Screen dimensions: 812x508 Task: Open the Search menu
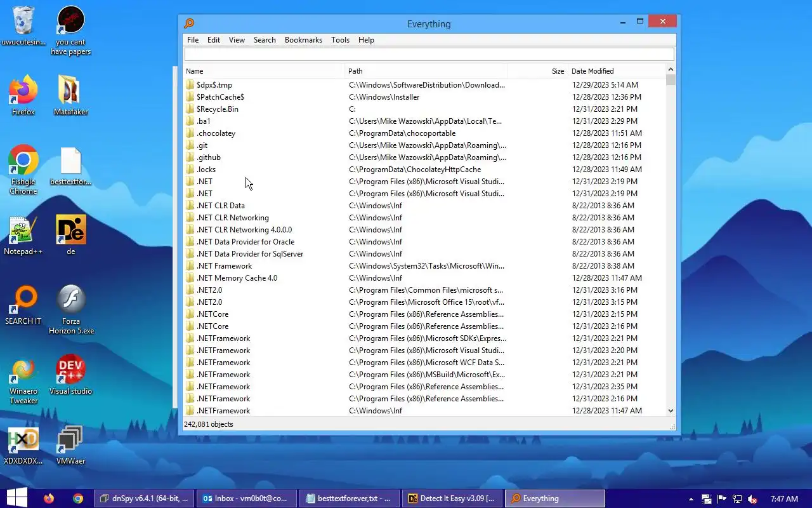tap(265, 39)
